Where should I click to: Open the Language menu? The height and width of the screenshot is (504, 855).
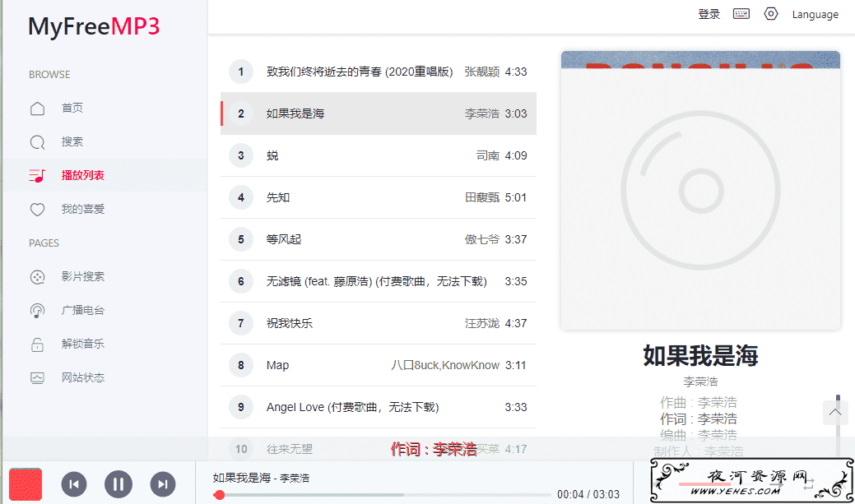(816, 15)
